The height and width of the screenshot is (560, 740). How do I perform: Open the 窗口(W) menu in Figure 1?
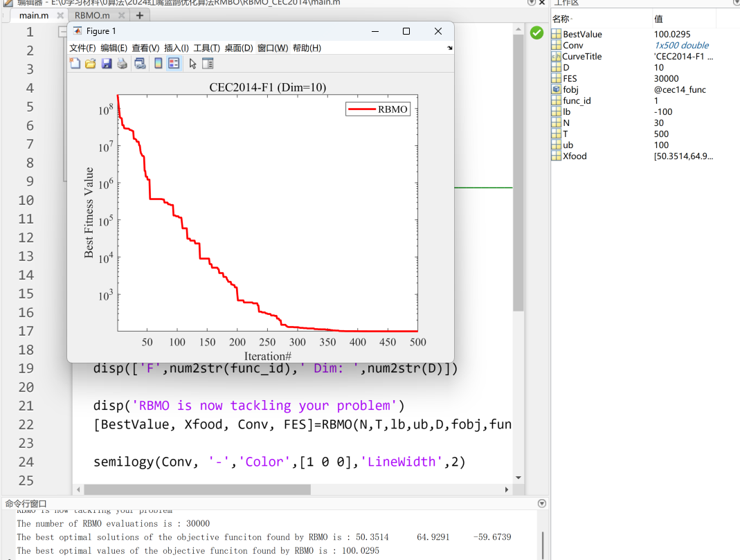tap(273, 48)
